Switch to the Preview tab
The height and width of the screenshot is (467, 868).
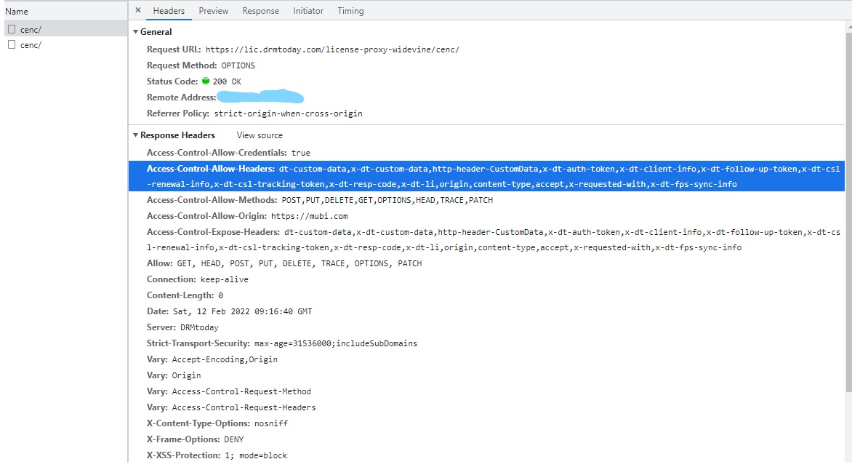click(x=213, y=10)
